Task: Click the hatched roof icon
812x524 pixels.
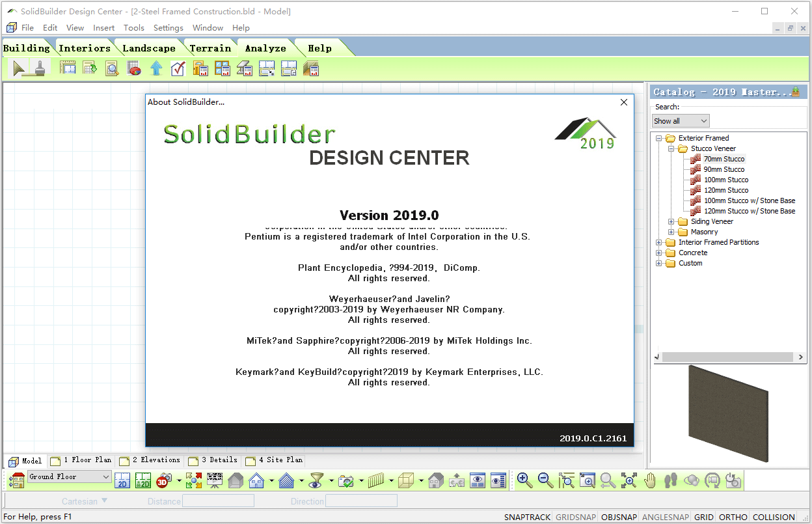Action: tap(286, 481)
